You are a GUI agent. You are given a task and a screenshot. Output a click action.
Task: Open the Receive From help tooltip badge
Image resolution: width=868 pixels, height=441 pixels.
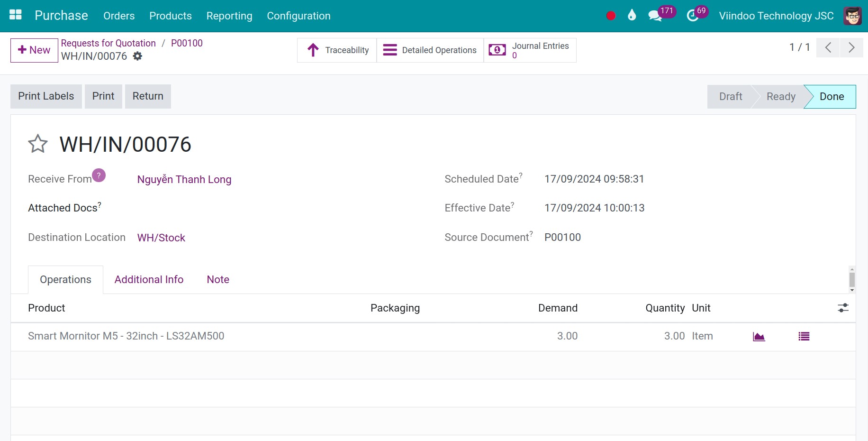coord(99,175)
